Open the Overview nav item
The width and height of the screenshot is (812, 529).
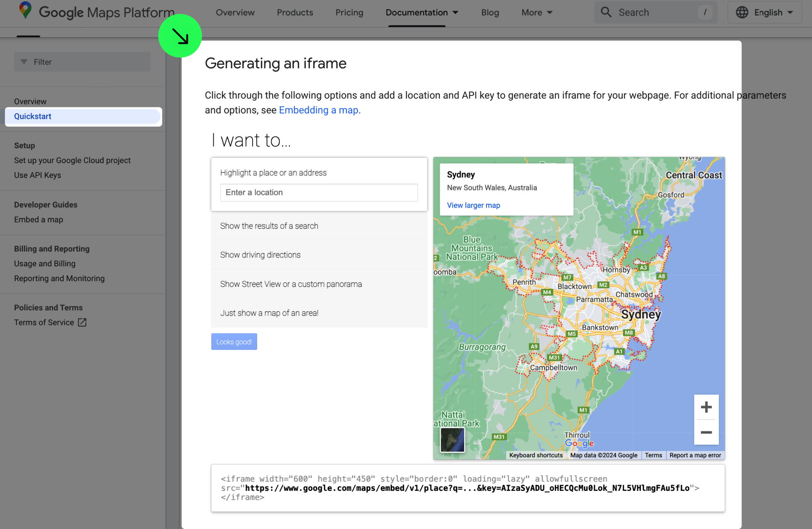(235, 13)
